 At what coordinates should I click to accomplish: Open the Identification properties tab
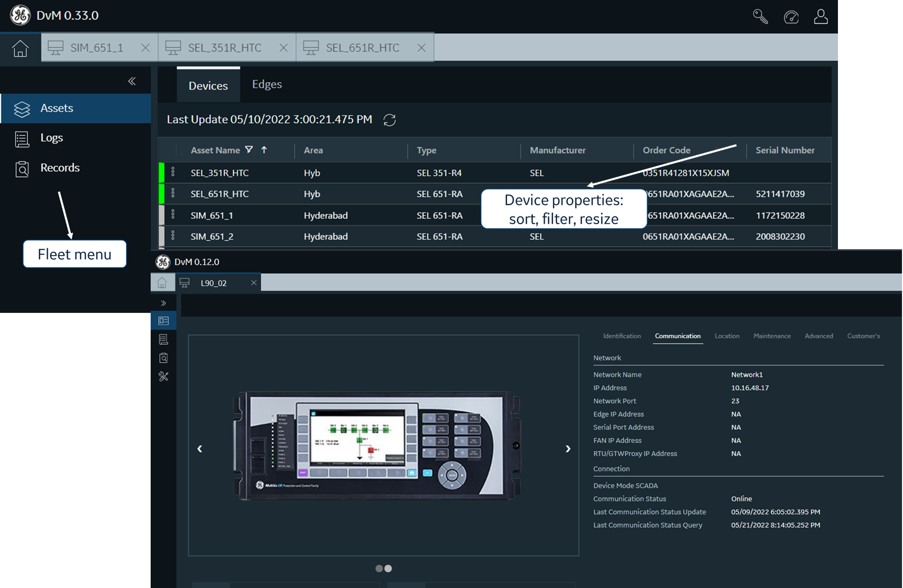pos(622,336)
